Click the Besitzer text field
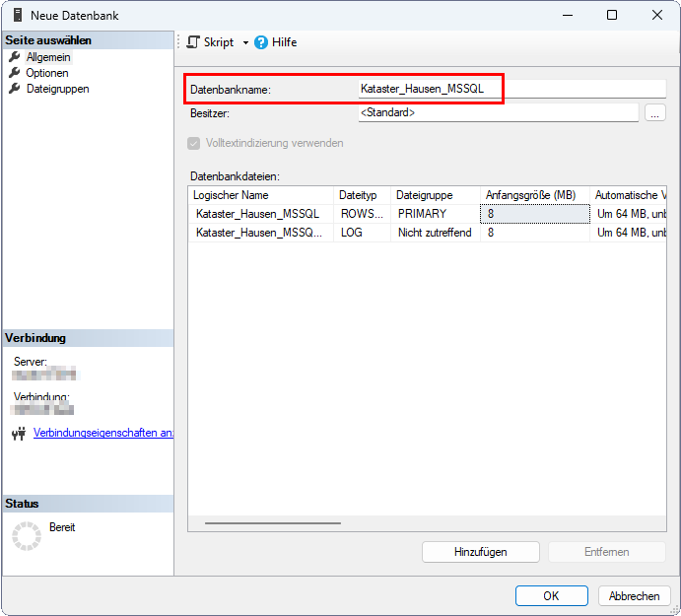 point(498,112)
